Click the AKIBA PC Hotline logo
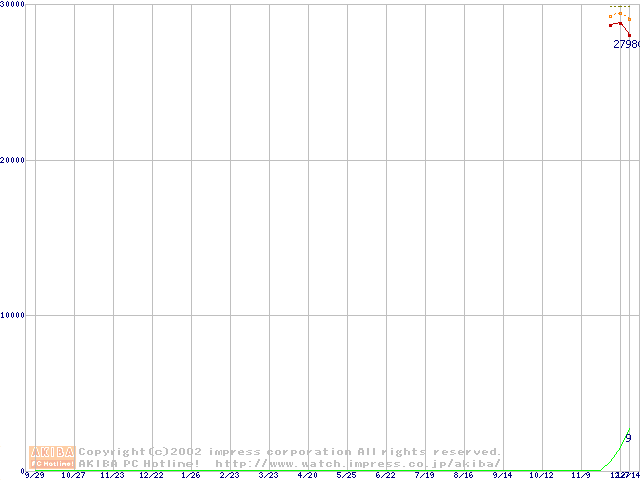 click(x=52, y=457)
